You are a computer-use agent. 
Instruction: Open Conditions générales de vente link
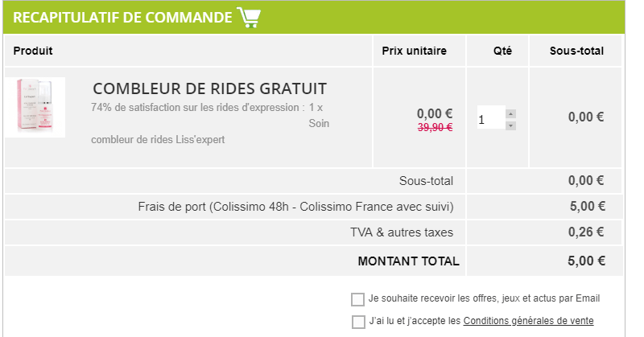528,321
